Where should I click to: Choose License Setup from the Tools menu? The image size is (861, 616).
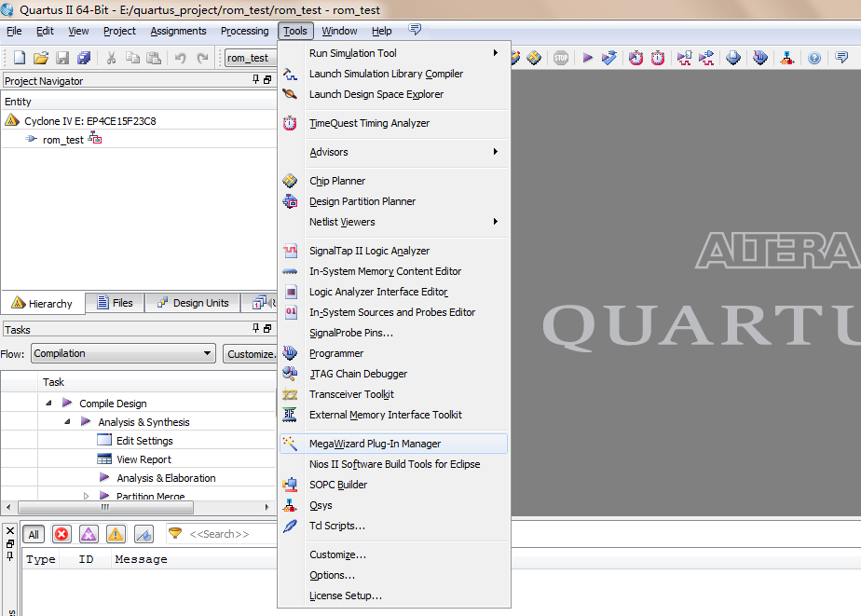[x=394, y=595]
